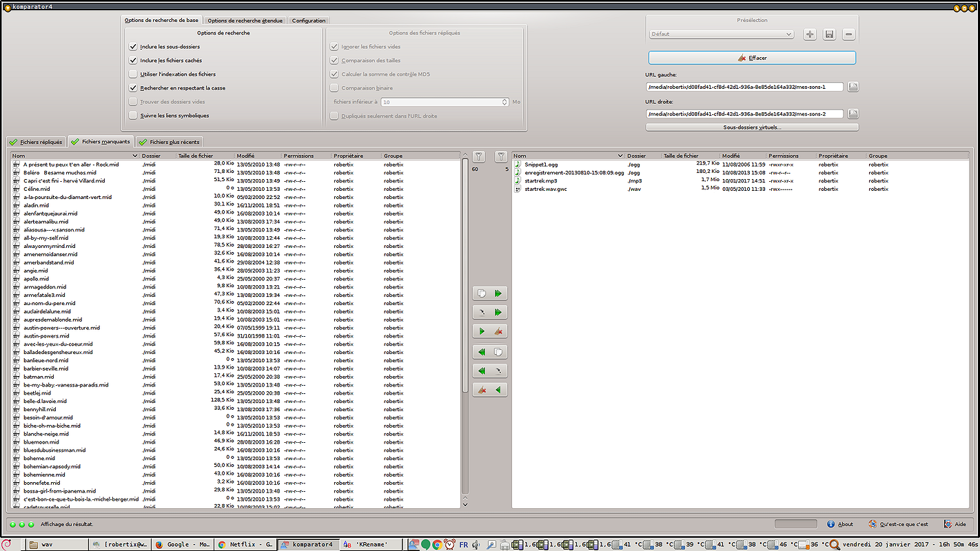This screenshot has width=980, height=551.
Task: Click the progress bar in the status bar
Action: coord(796,524)
